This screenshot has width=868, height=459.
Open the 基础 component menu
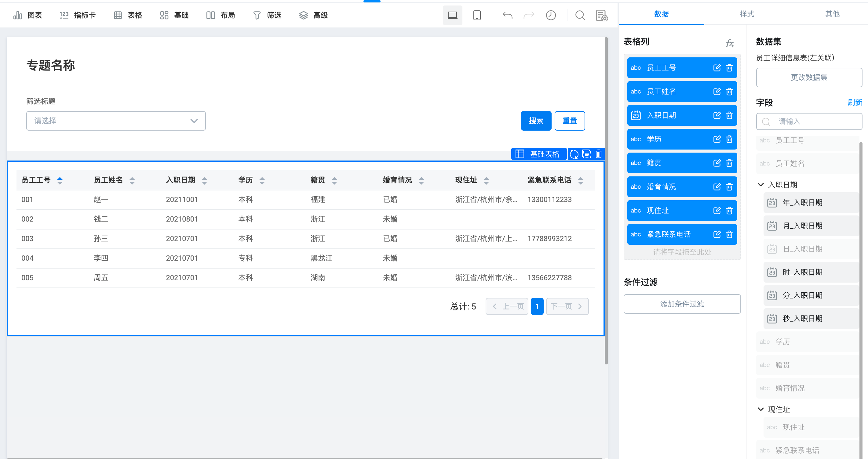click(174, 15)
